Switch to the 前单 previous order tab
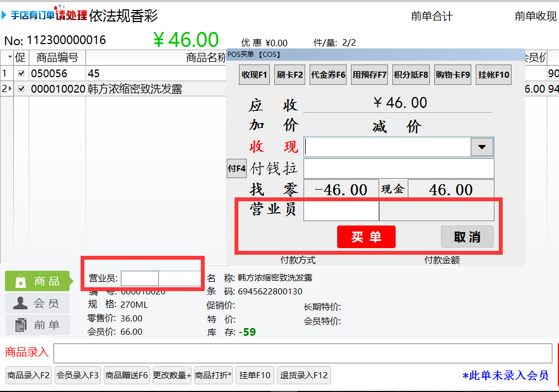The height and width of the screenshot is (392, 559). coord(38,325)
